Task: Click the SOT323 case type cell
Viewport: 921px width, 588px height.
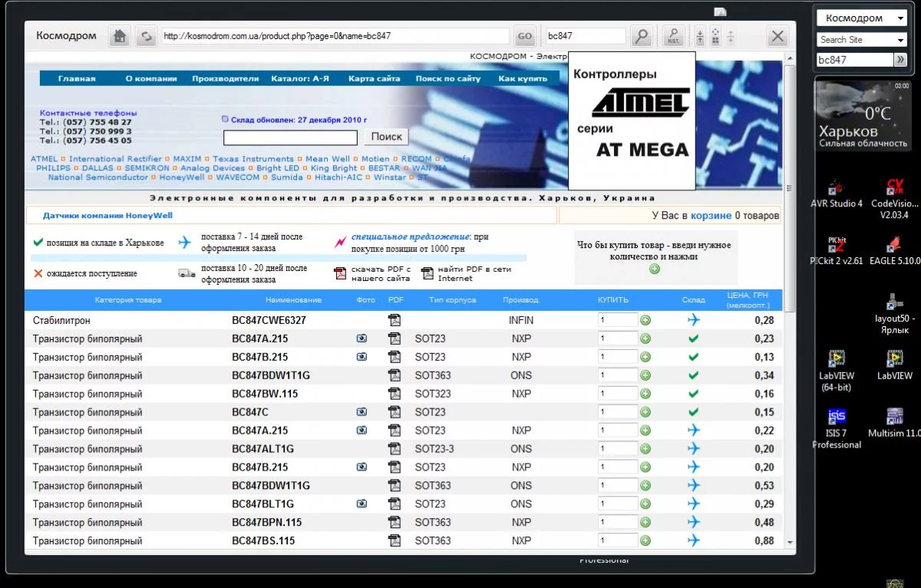Action: 433,394
